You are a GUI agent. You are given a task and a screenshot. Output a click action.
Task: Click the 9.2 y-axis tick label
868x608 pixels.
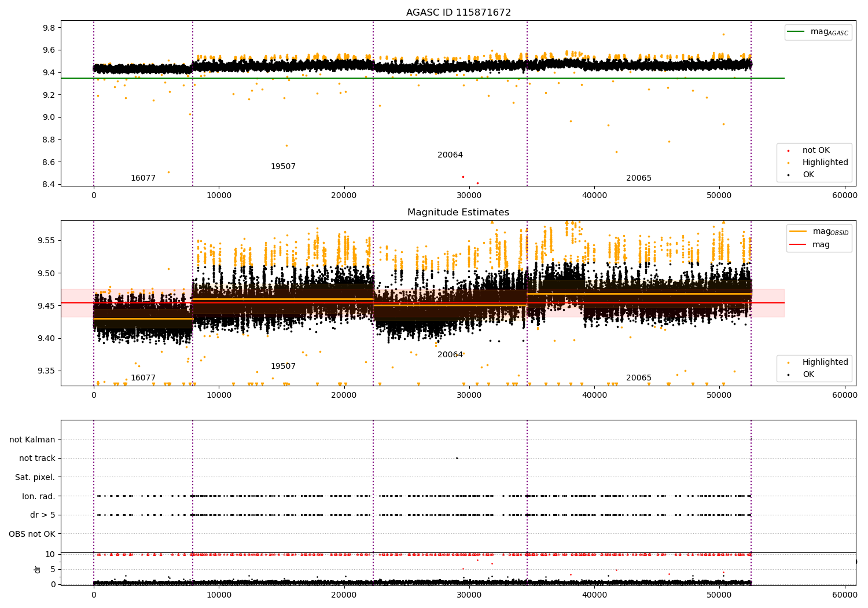pyautogui.click(x=49, y=95)
